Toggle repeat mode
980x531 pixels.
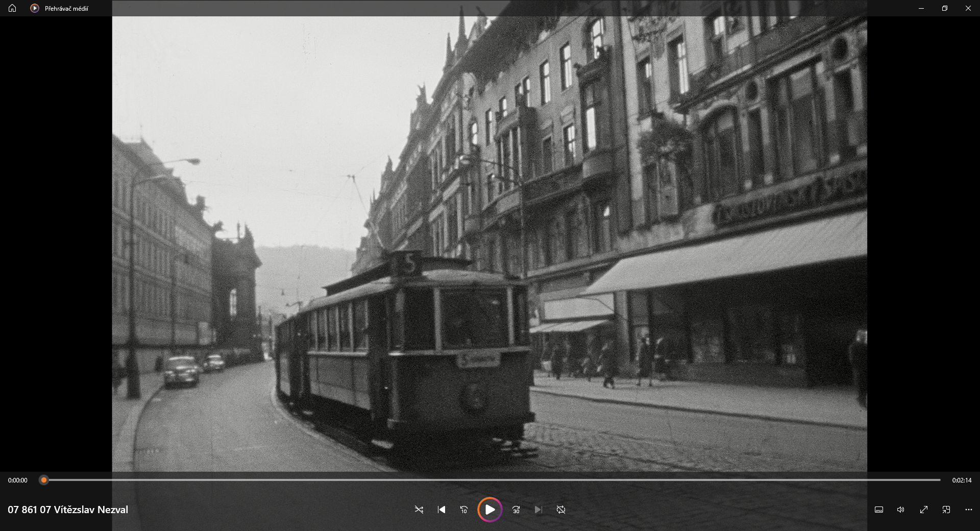(561, 510)
